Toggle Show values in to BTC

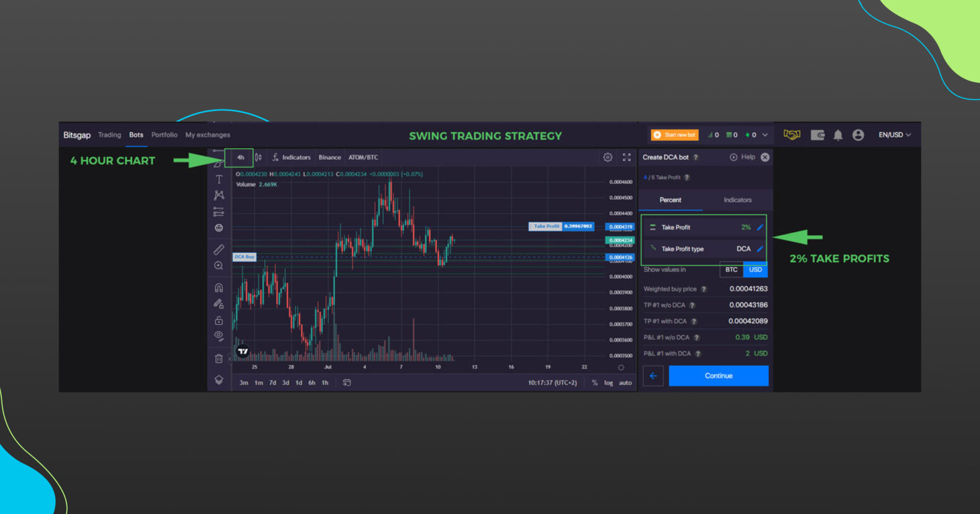tap(731, 270)
